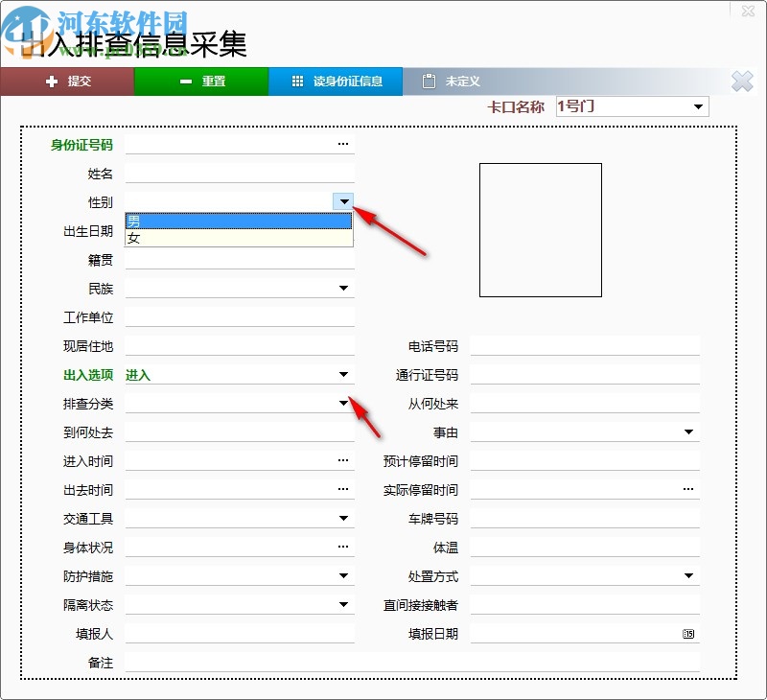
Task: Click the ellipsis icon beside 身体状况
Action: tap(342, 547)
